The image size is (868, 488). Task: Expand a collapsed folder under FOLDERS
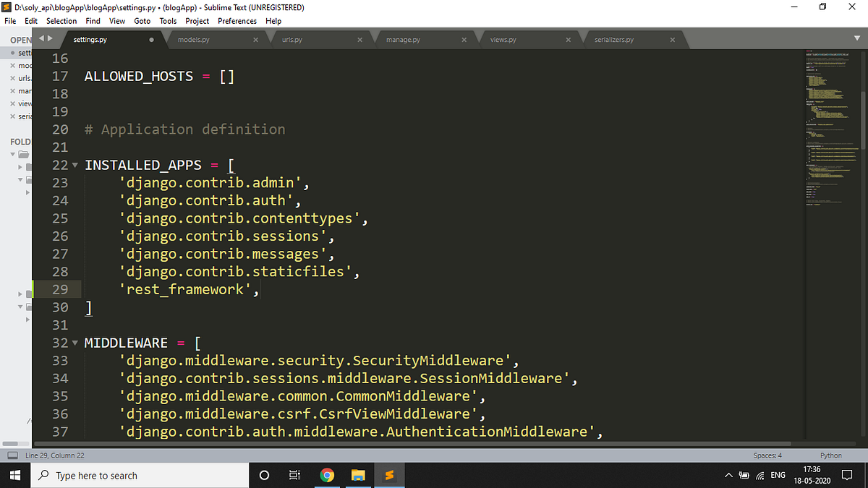20,168
